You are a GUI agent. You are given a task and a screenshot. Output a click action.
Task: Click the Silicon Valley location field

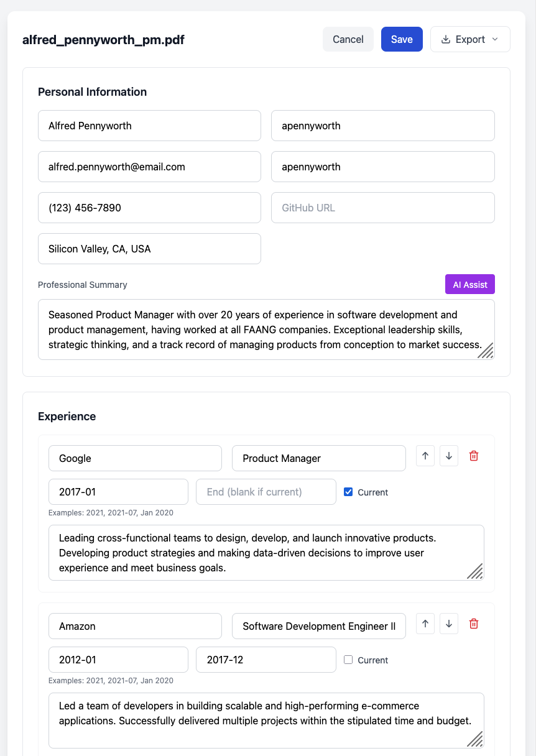pos(149,249)
